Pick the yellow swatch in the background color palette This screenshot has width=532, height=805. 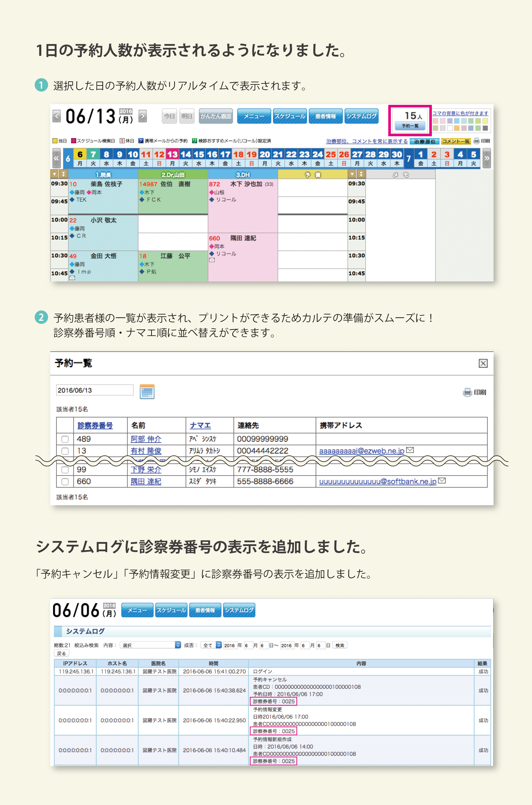pyautogui.click(x=485, y=121)
